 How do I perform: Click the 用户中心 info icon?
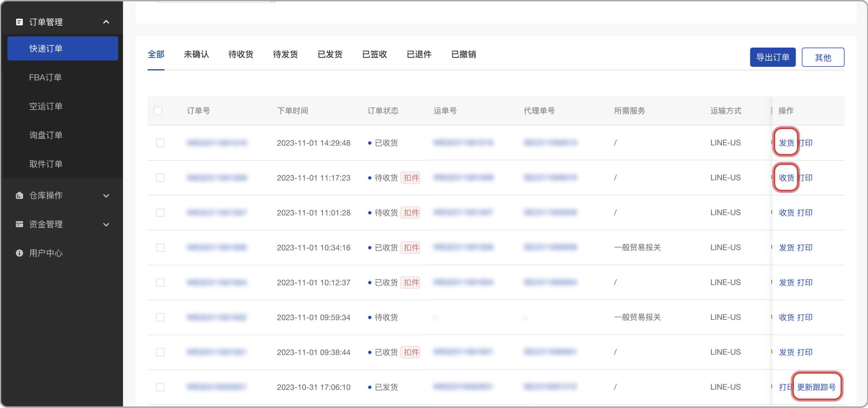(19, 253)
